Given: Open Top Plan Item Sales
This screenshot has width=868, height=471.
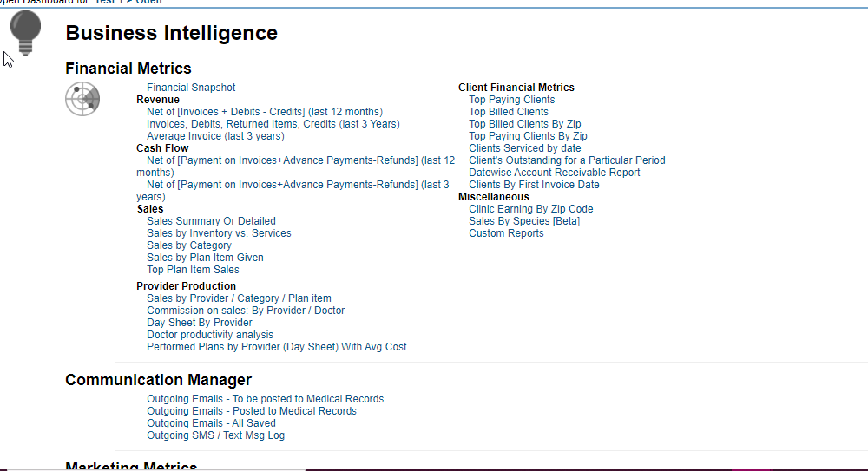Looking at the screenshot, I should point(193,270).
